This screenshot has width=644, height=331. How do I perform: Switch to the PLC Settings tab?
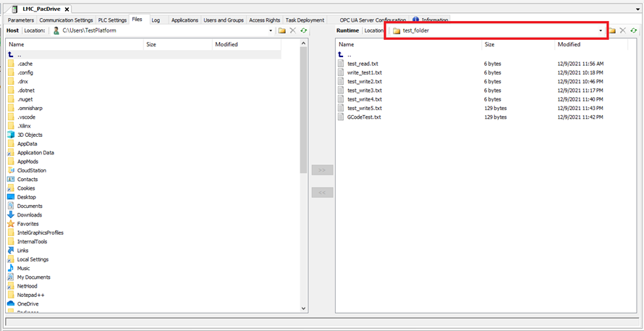tap(112, 20)
